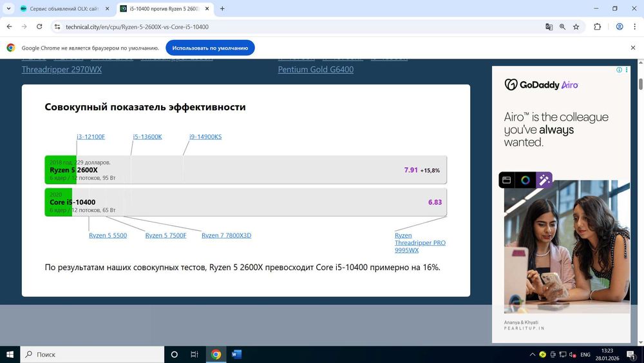Click the 6.83 score value
Viewport: 644px width, 363px height.
pyautogui.click(x=435, y=202)
